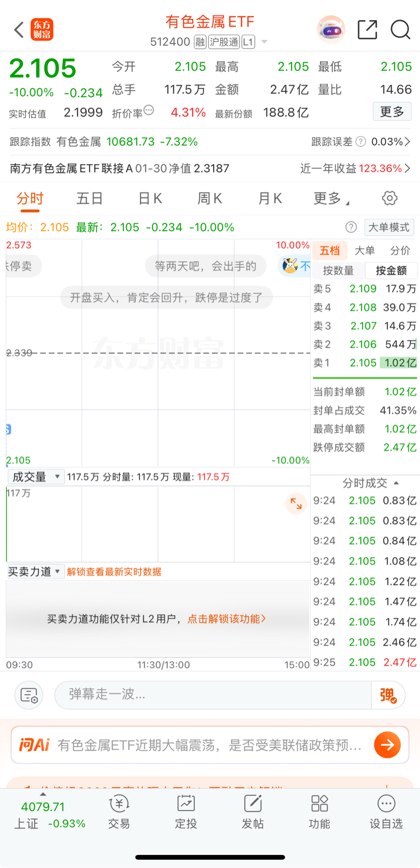This screenshot has width=420, height=868.
Task: Open the 买卖力道 indicator dropdown
Action: [36, 572]
